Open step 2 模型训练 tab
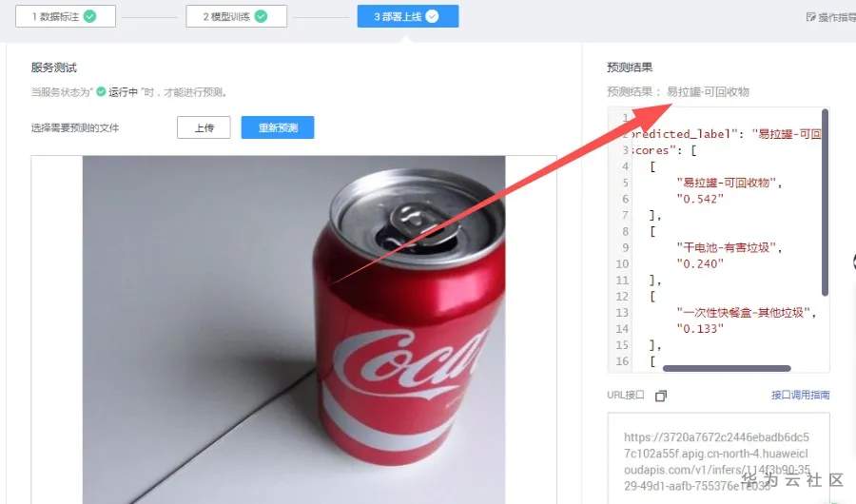The height and width of the screenshot is (504, 856). click(x=236, y=16)
